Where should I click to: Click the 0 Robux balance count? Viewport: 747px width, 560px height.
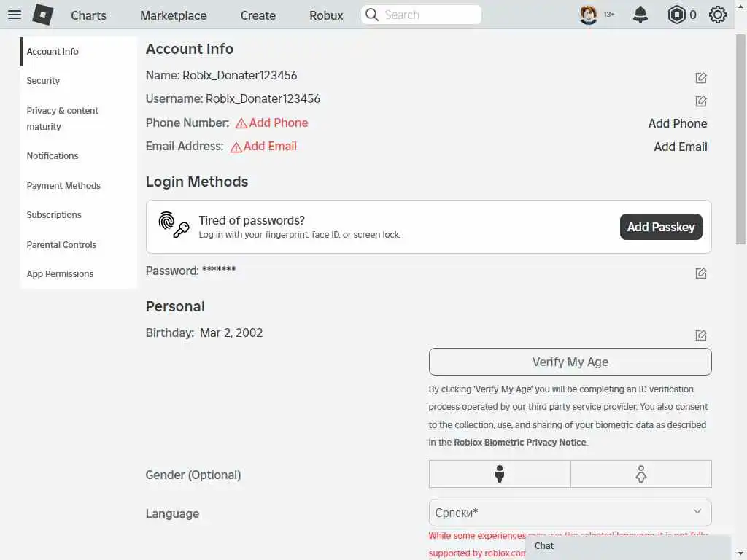693,15
